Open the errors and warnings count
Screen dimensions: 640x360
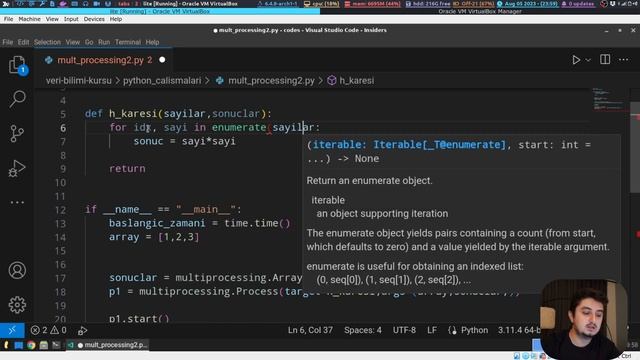click(x=49, y=330)
